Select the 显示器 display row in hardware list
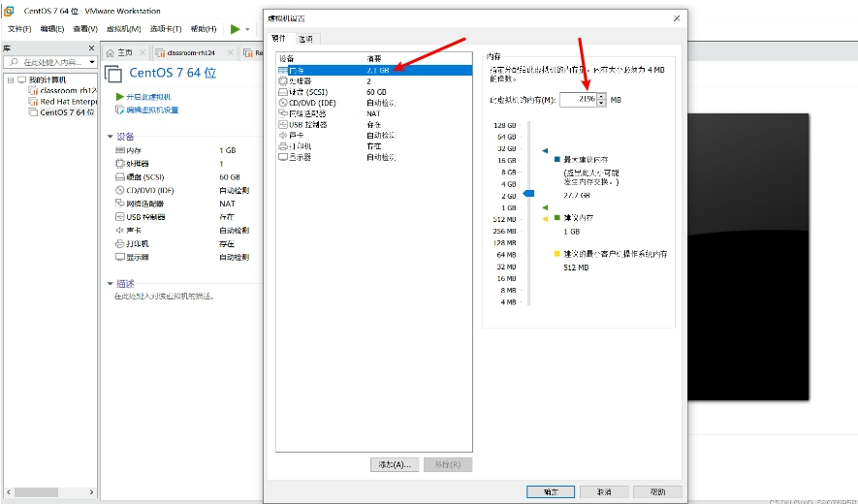This screenshot has width=858, height=504. click(374, 157)
